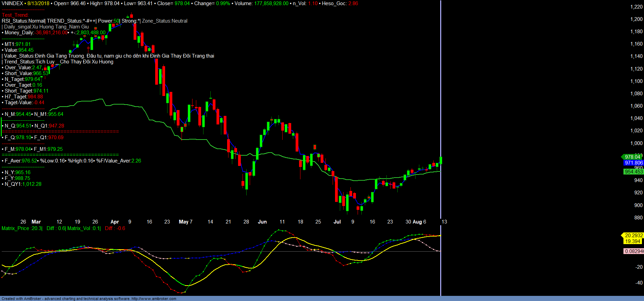Click the green 978.04 price label
This screenshot has height=301, width=644.
(x=632, y=157)
